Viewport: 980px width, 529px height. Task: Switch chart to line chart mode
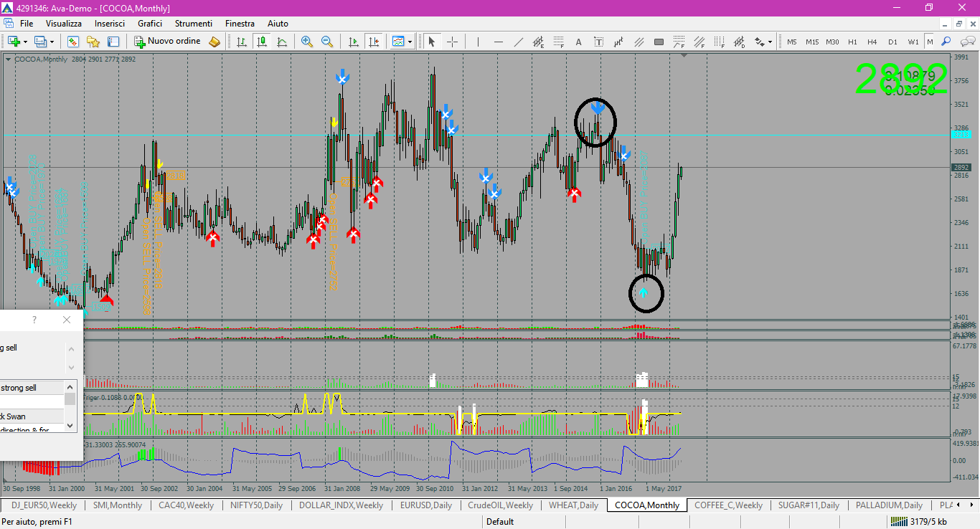click(282, 42)
